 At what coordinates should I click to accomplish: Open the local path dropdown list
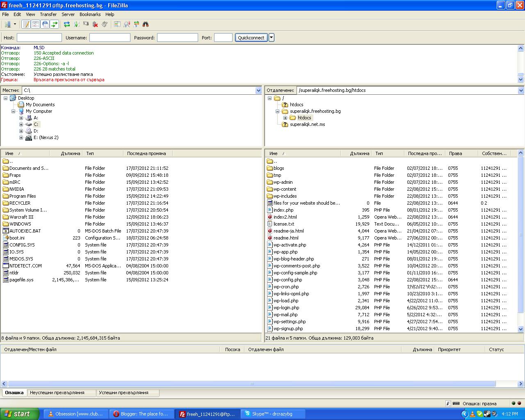(x=258, y=90)
